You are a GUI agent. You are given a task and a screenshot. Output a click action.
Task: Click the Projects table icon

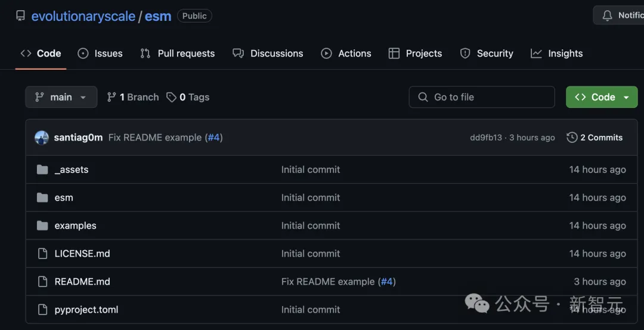[394, 54]
